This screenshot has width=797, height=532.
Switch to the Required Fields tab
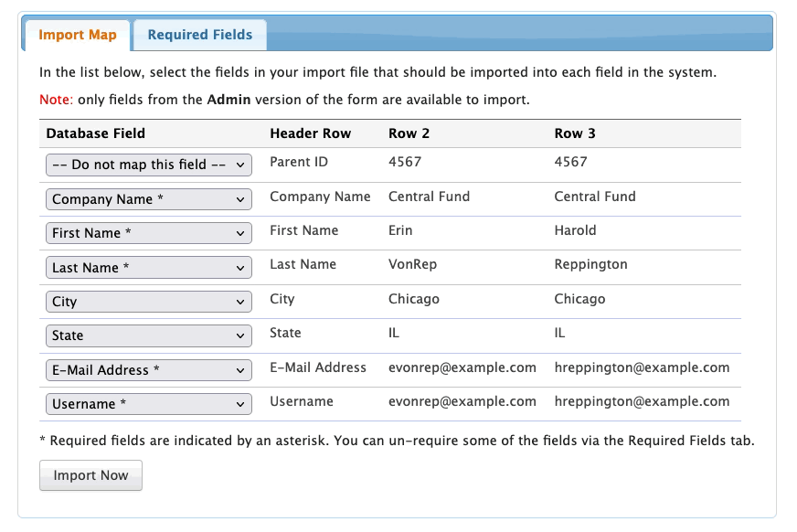coord(199,35)
